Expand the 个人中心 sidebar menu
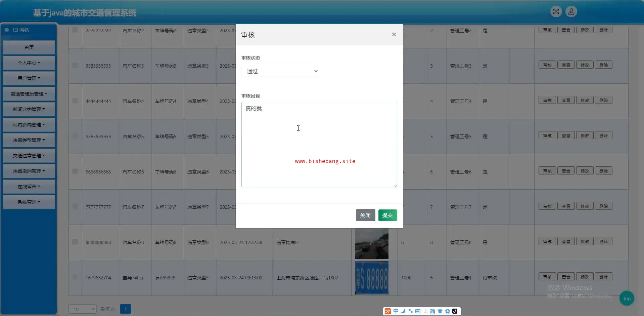The width and height of the screenshot is (644, 316). click(x=29, y=63)
